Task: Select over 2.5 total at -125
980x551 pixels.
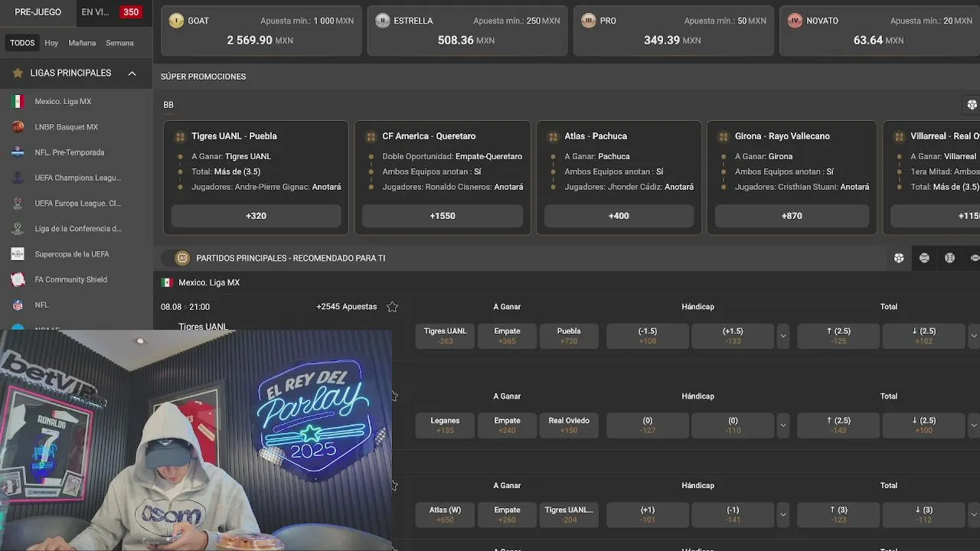Action: (x=838, y=336)
